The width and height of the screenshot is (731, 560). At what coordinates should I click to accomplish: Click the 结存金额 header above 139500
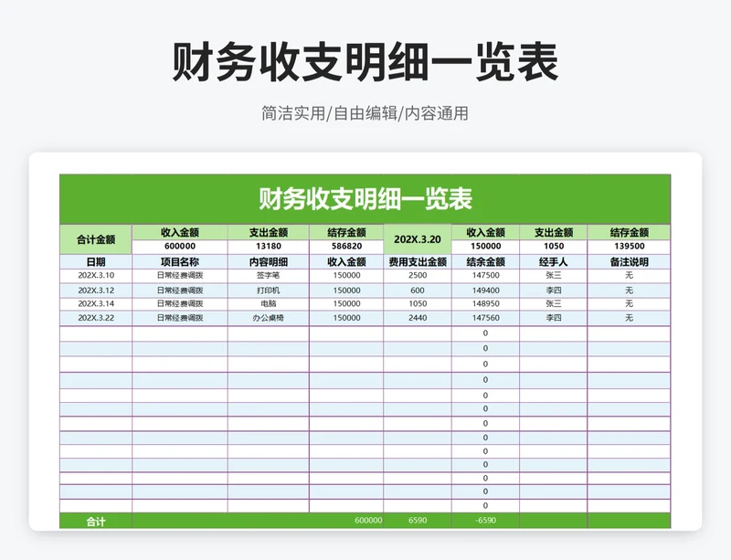click(629, 232)
